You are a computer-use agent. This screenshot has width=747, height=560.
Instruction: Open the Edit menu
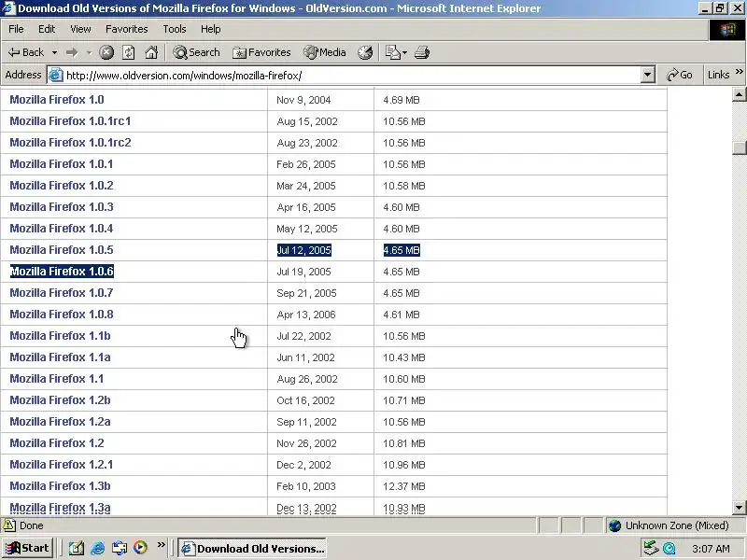pos(47,29)
